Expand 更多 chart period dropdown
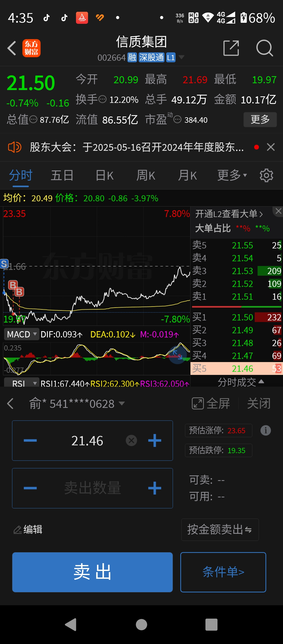 pos(232,175)
